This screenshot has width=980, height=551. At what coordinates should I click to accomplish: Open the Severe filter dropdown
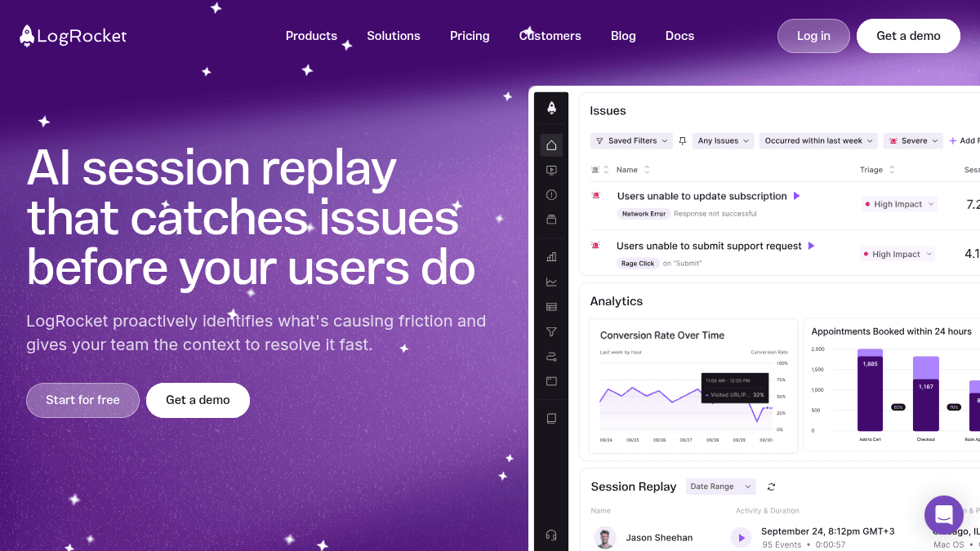913,141
